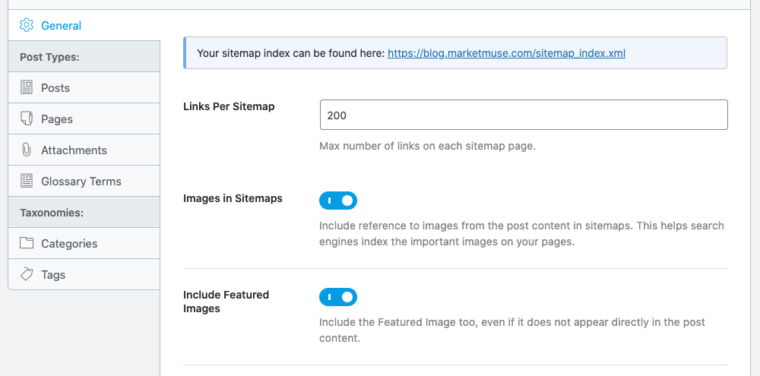
Task: Switch to the Posts tab
Action: tap(84, 88)
